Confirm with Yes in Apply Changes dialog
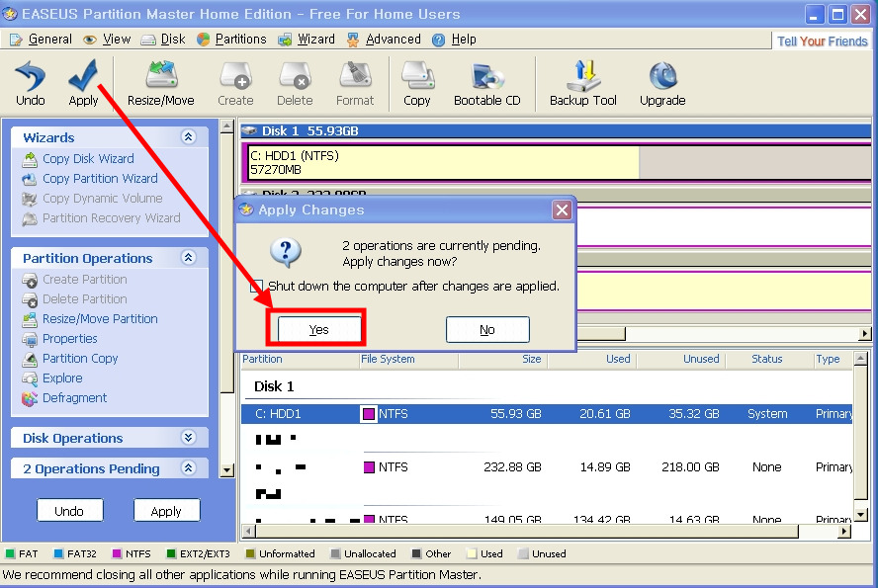878x588 pixels. (x=318, y=329)
